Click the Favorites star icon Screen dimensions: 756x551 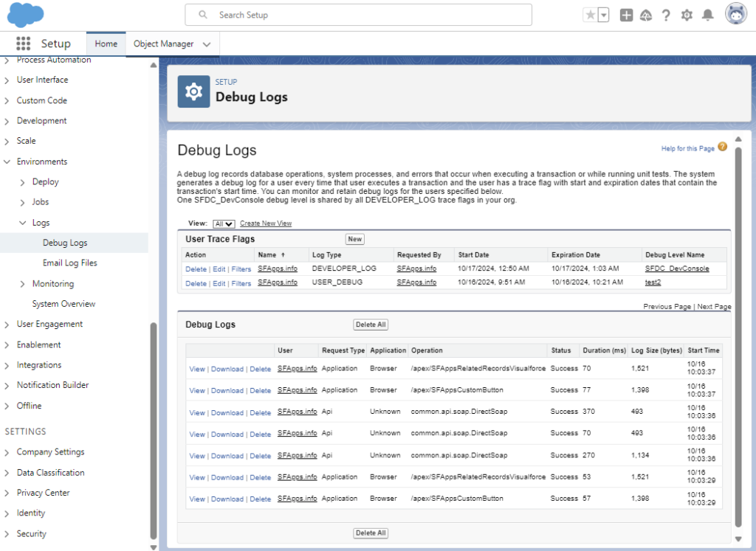tap(591, 15)
